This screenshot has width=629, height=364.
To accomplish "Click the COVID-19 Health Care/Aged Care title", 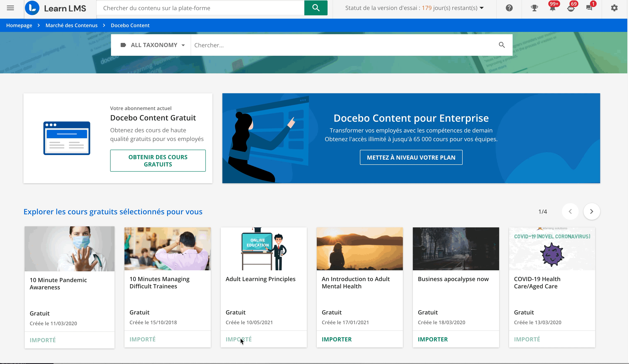I will point(537,283).
